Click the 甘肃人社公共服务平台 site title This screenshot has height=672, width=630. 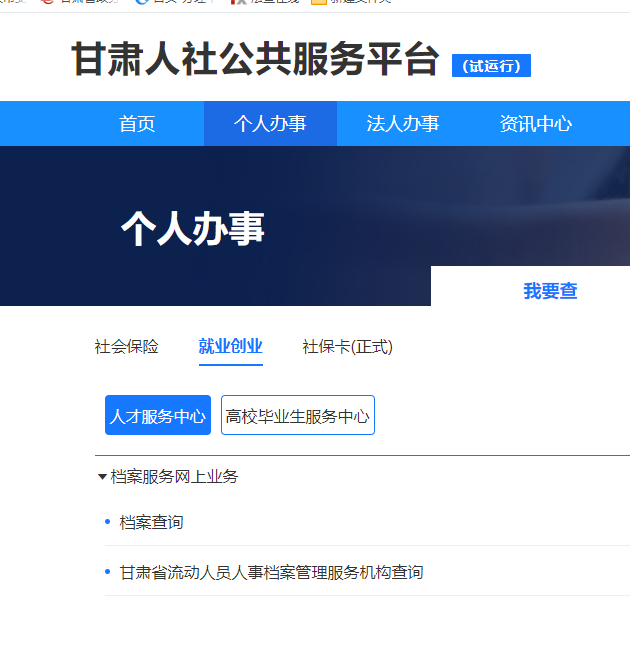pos(255,61)
